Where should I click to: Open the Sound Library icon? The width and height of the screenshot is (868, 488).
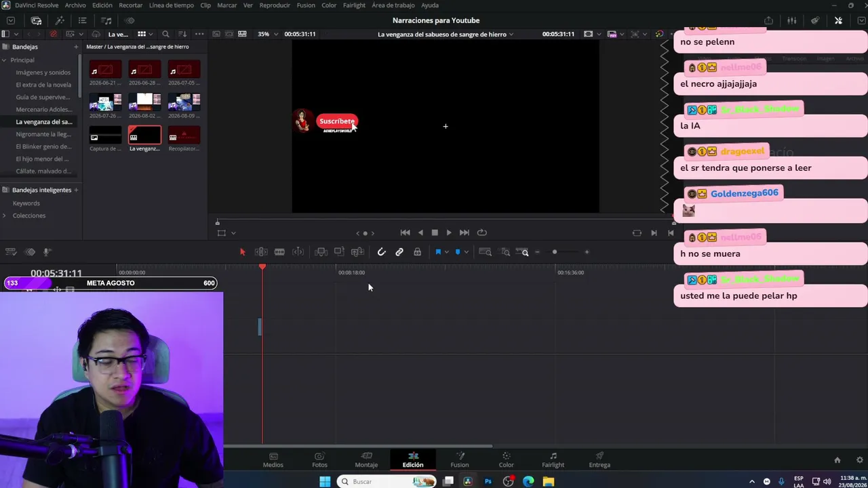pyautogui.click(x=106, y=20)
